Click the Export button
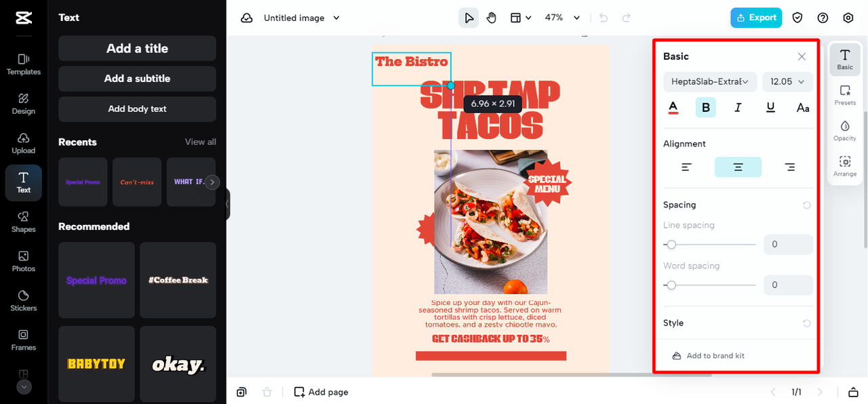The width and height of the screenshot is (868, 404). (756, 18)
